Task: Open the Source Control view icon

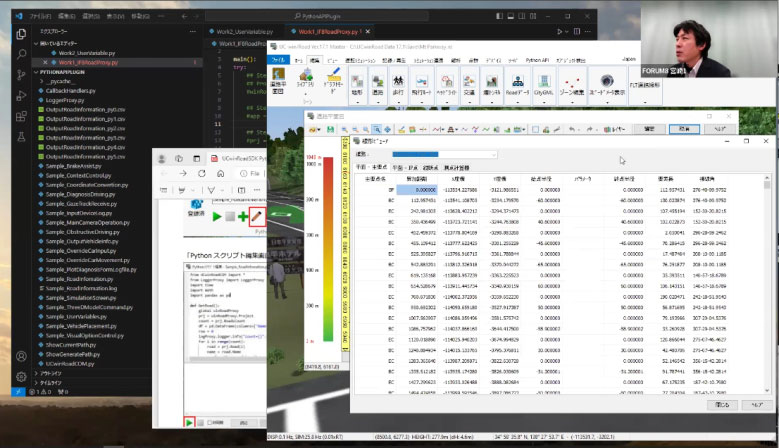Action: (20, 75)
